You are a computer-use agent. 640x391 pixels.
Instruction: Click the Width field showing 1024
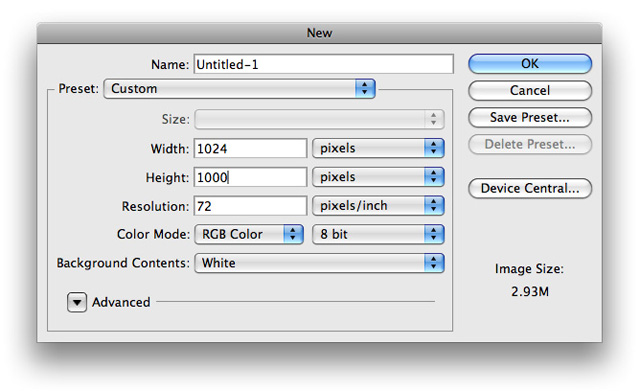[x=250, y=148]
